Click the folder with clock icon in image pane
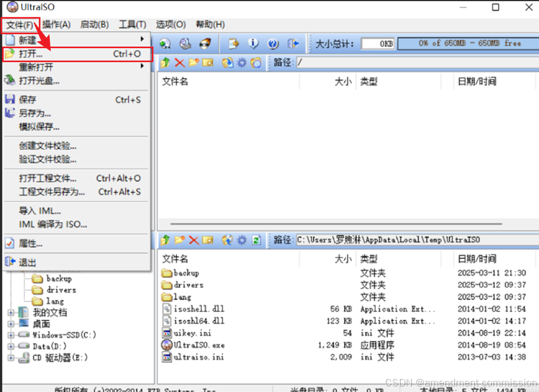 pos(255,62)
